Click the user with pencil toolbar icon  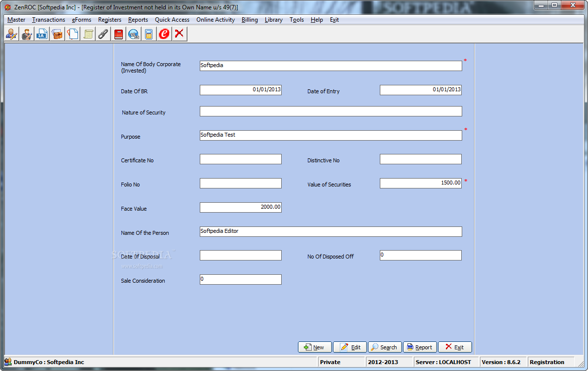(x=12, y=34)
